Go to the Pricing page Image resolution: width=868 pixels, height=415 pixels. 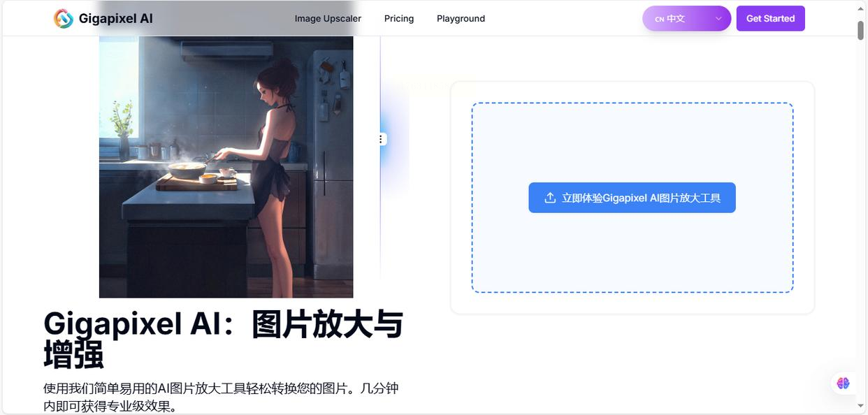399,19
